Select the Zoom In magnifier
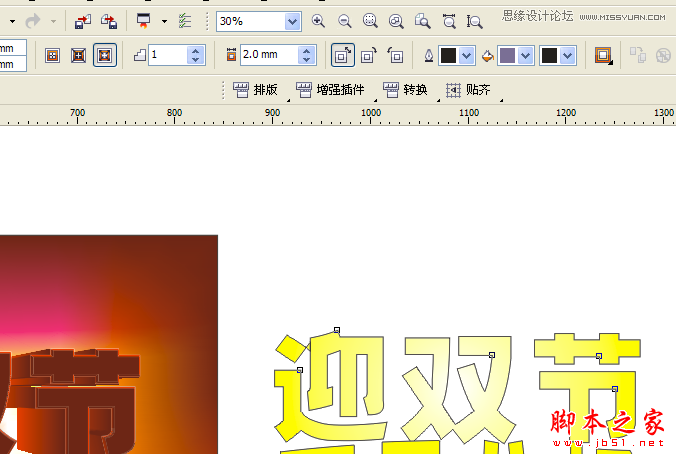 coord(318,21)
